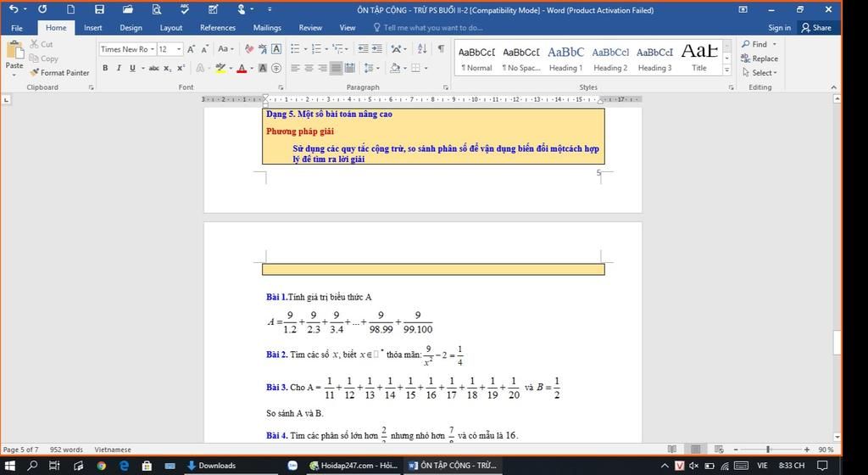Image resolution: width=868 pixels, height=475 pixels.
Task: Apply strikethrough with the abc icon
Action: click(154, 68)
